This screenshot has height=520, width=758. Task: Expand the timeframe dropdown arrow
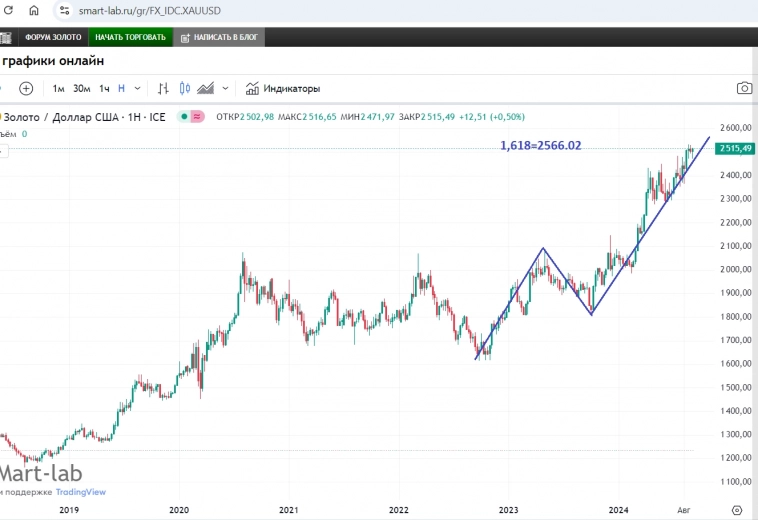point(137,88)
